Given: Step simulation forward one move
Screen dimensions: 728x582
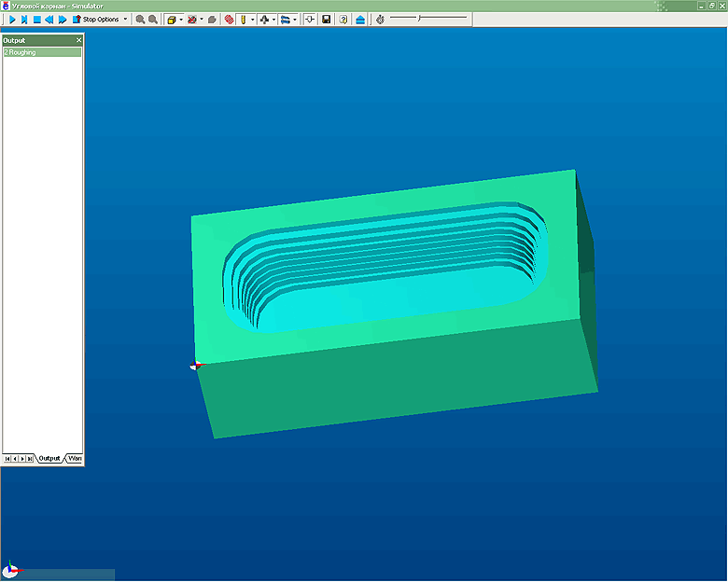Looking at the screenshot, I should [x=24, y=20].
